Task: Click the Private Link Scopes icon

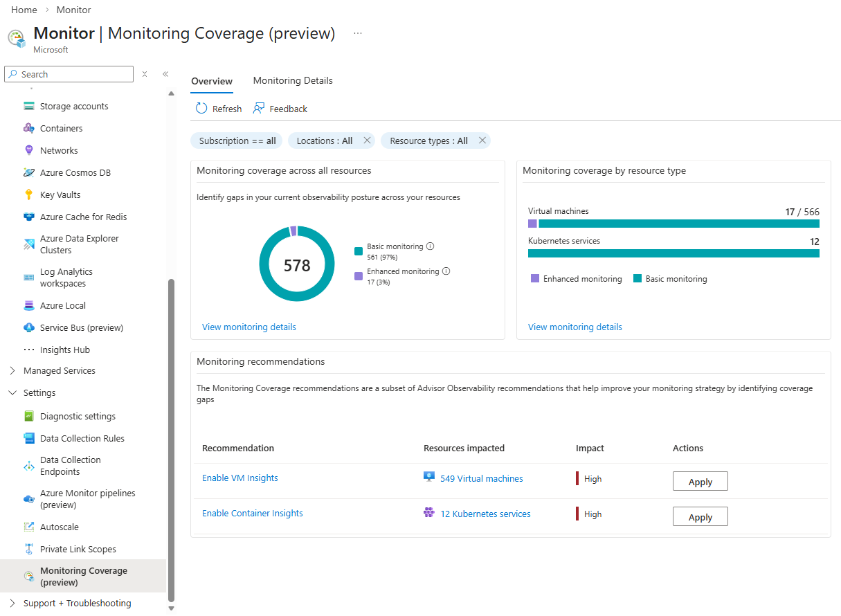Action: pos(28,549)
